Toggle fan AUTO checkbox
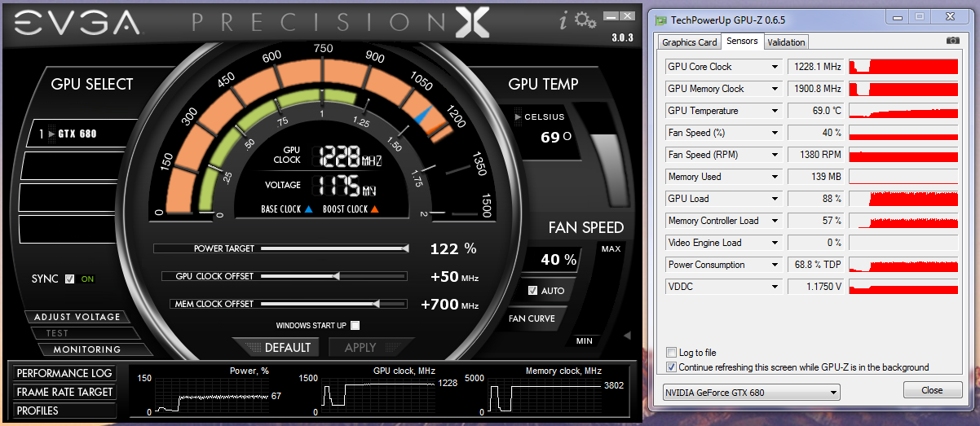 pos(532,291)
